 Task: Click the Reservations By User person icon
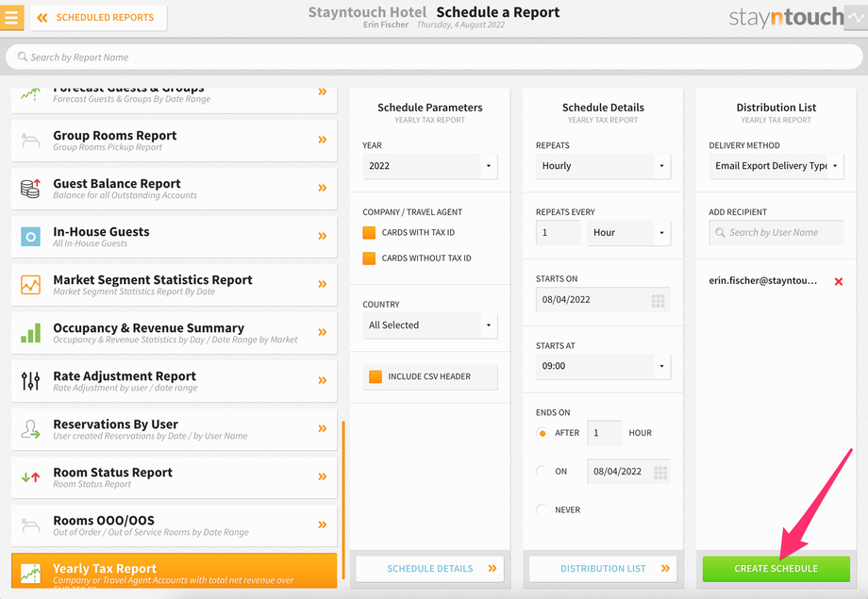click(30, 429)
